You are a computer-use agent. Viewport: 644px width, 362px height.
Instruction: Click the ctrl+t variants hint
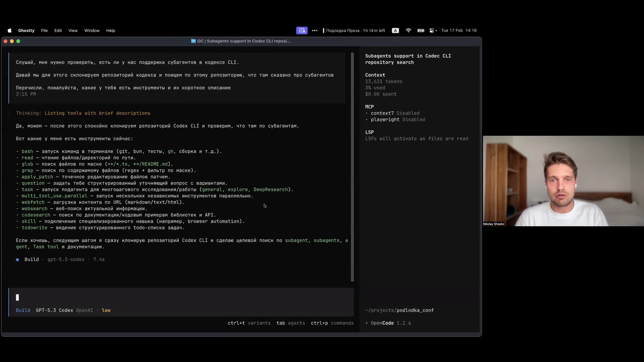pos(249,323)
